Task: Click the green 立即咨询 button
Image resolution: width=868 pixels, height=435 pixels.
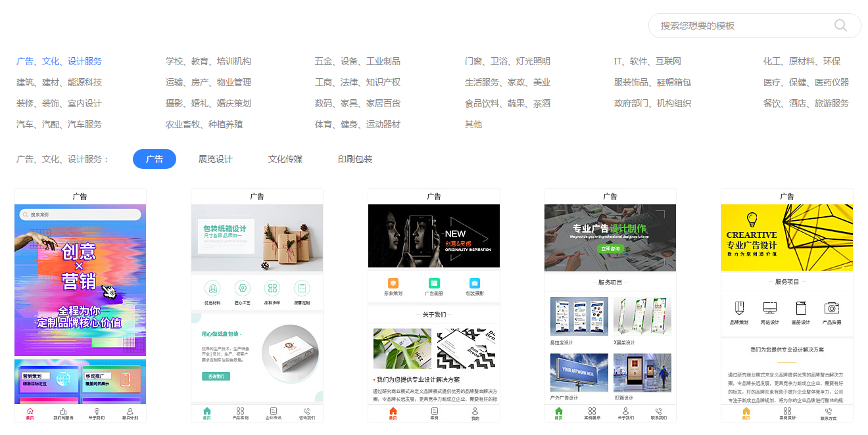Action: [x=610, y=249]
